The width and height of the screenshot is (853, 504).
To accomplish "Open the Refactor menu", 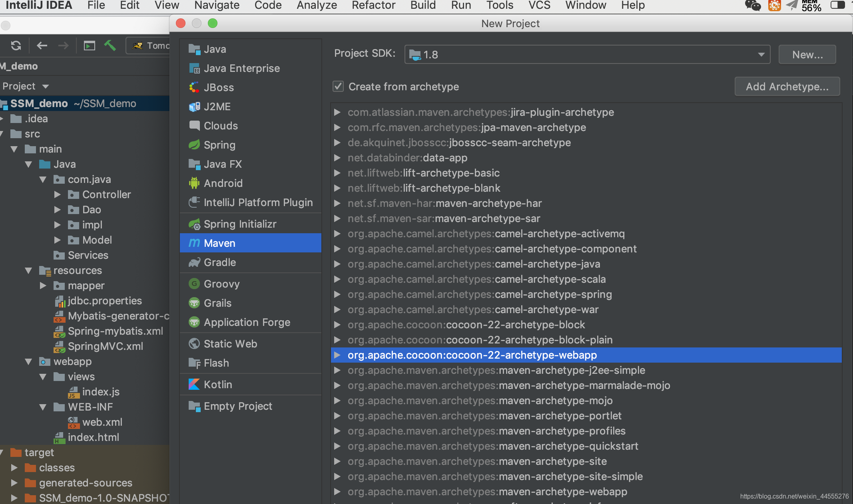I will 373,6.
